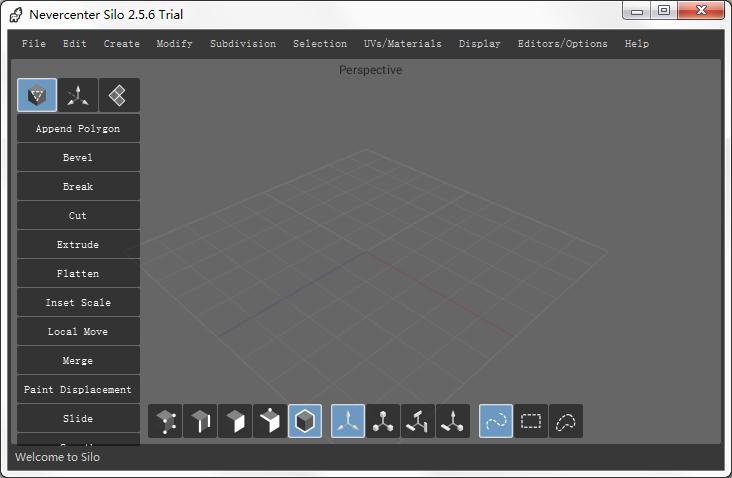Screen dimensions: 732x478
Task: Choose rectangle area selection style
Action: click(x=531, y=421)
